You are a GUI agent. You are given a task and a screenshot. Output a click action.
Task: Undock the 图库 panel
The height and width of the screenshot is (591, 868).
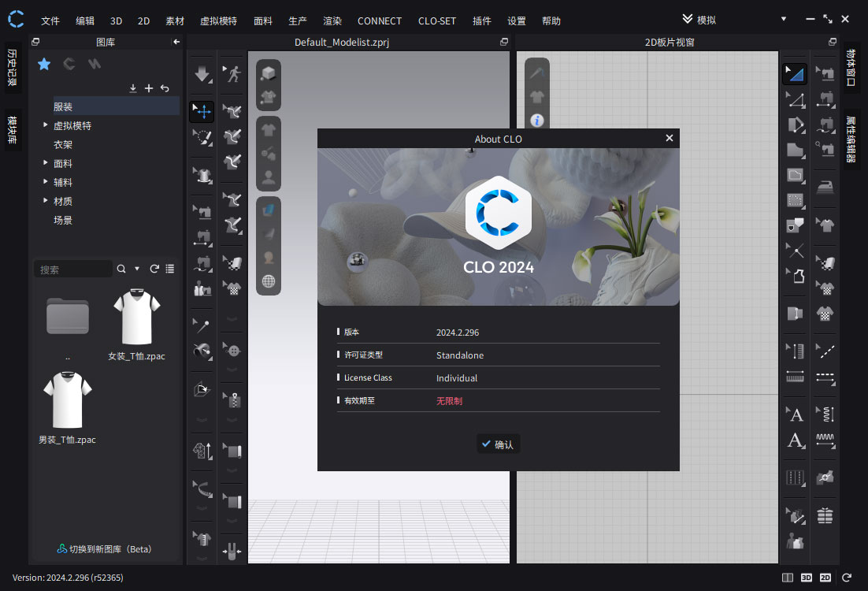pos(35,42)
